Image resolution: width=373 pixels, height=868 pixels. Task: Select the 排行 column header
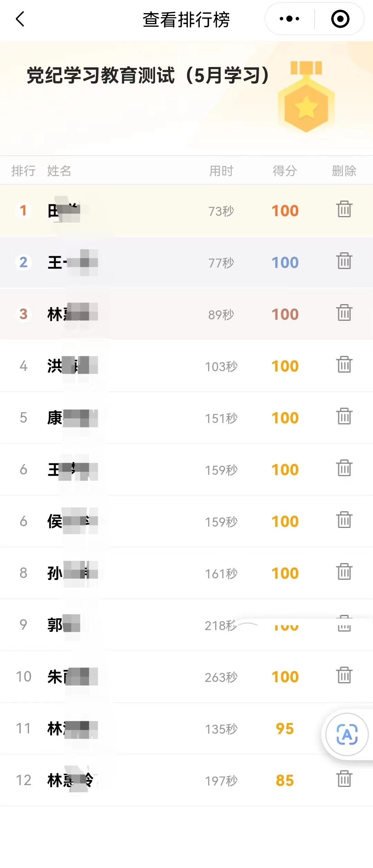(x=23, y=171)
